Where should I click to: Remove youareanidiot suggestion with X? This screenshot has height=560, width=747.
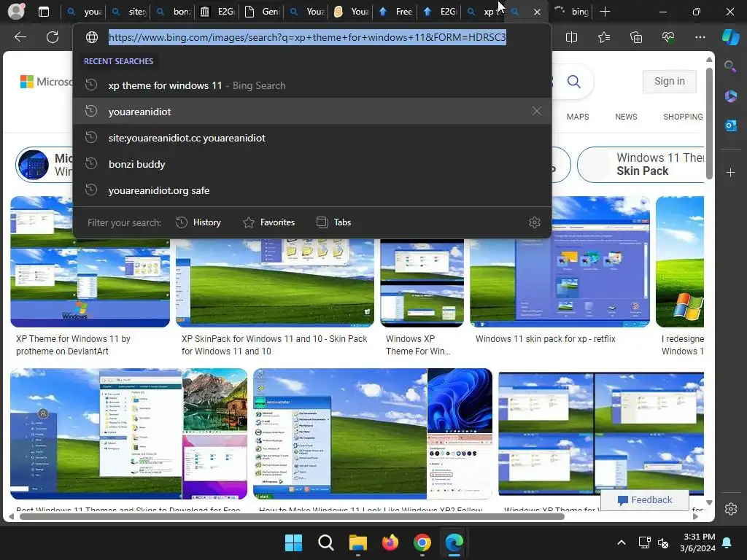(536, 112)
